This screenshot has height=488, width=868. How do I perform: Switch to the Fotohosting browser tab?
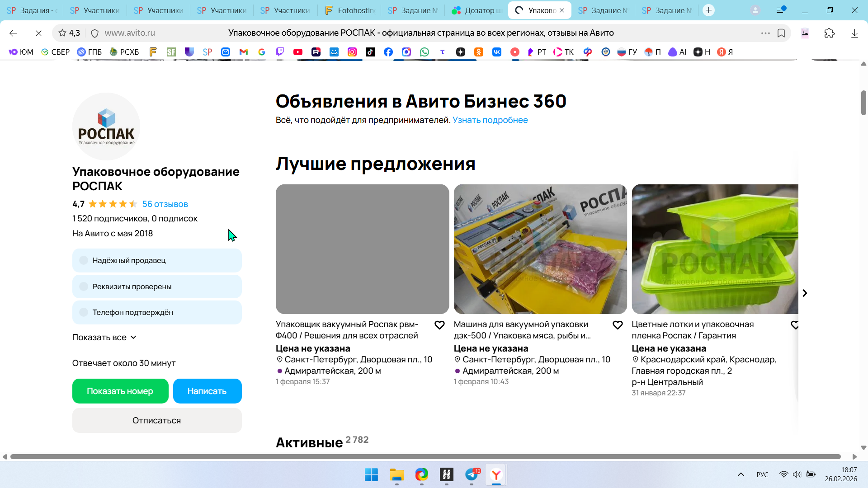click(x=350, y=10)
